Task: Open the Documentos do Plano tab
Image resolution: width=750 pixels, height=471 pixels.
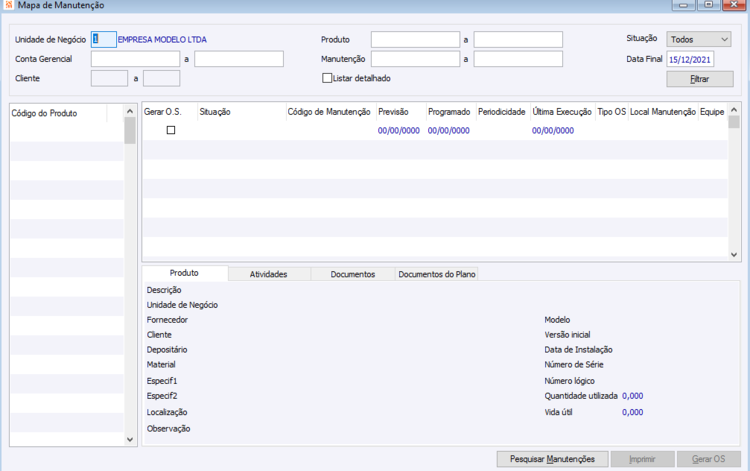Action: pyautogui.click(x=437, y=274)
